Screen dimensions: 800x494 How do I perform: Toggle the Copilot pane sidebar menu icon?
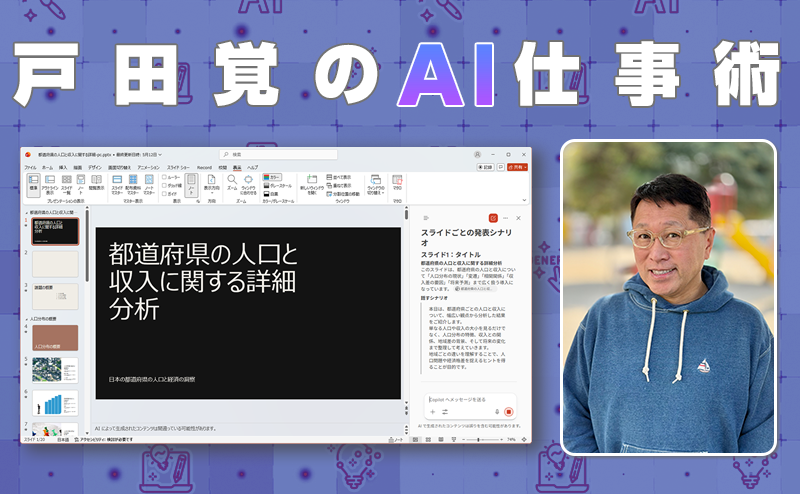426,218
